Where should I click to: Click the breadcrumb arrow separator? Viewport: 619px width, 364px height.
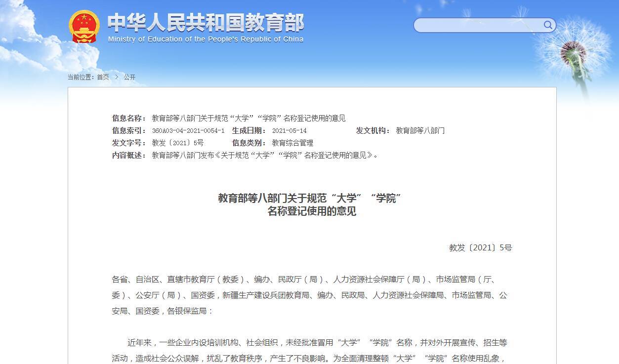pyautogui.click(x=117, y=77)
